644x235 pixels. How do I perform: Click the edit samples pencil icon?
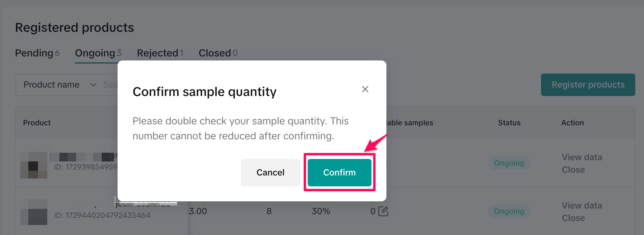tap(383, 211)
